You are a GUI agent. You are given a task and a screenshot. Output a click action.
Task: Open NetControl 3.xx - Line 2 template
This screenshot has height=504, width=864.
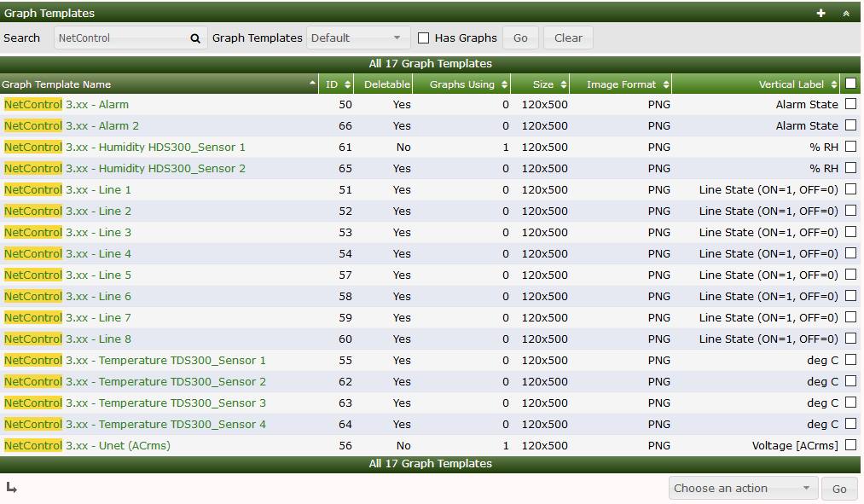coord(67,211)
